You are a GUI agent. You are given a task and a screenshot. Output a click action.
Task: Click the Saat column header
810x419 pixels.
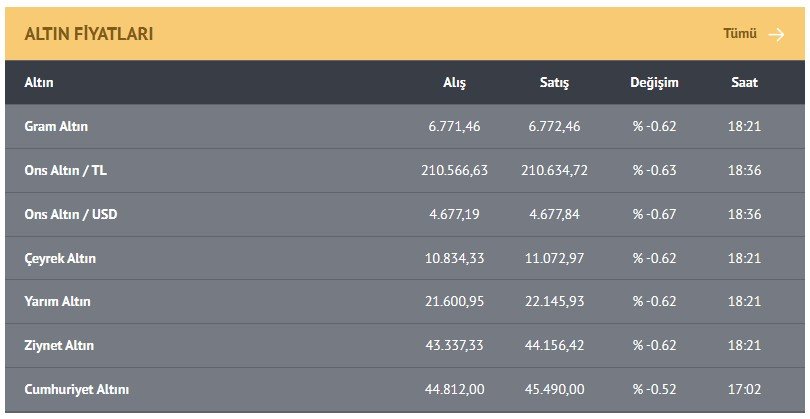(x=744, y=82)
